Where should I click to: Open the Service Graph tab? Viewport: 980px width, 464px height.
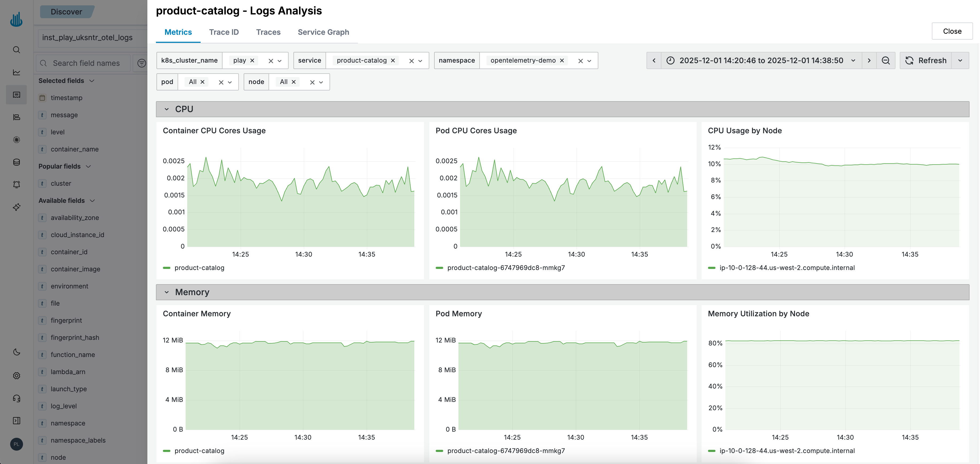point(323,32)
